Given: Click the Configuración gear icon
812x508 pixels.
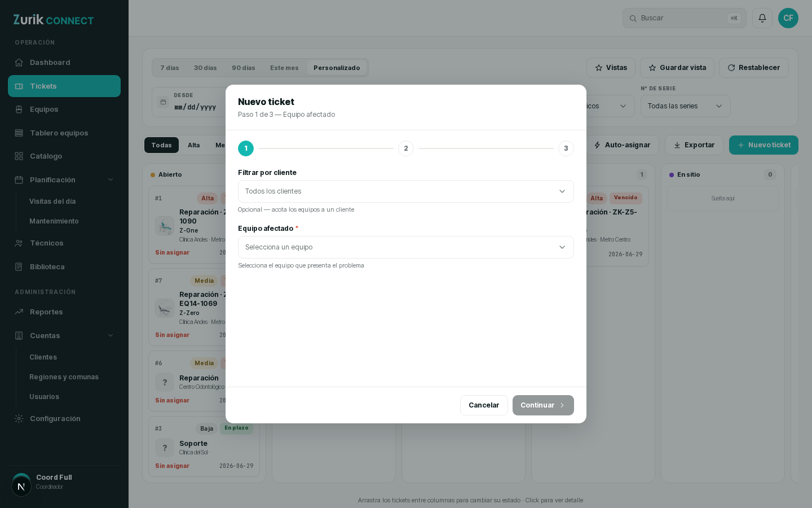Looking at the screenshot, I should 19,419.
